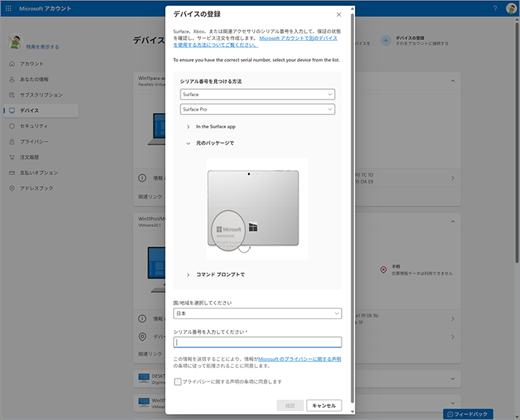520x420 pixels.
Task: Click the シリアル番号 input field
Action: (257, 342)
